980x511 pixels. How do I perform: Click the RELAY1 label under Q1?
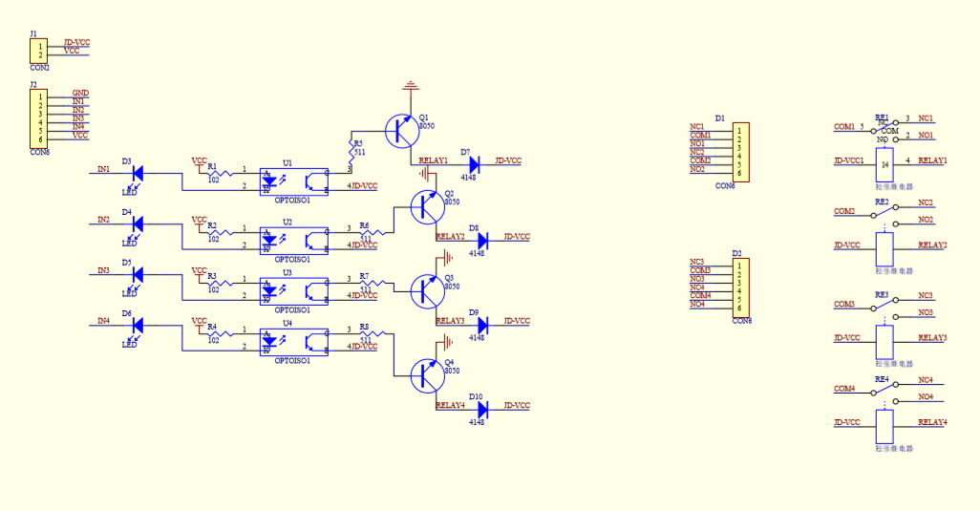[x=434, y=160]
